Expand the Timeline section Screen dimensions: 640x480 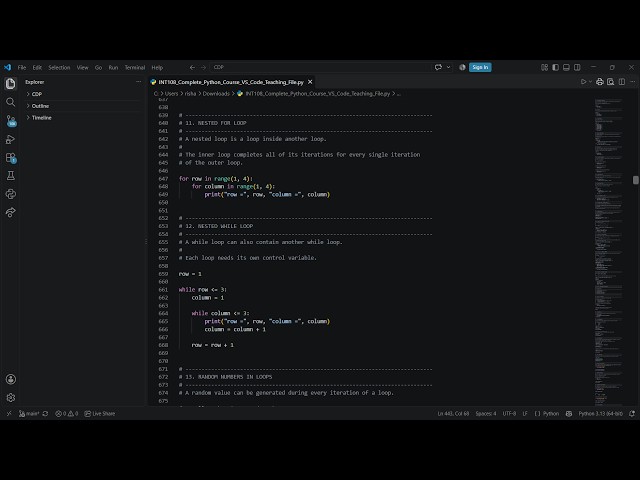[83, 118]
